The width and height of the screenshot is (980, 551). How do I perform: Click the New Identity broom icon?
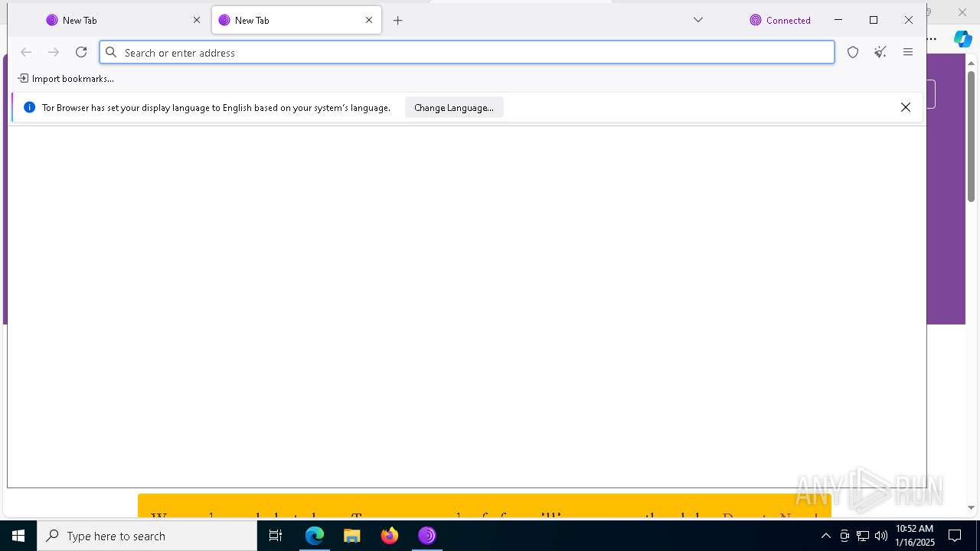880,52
